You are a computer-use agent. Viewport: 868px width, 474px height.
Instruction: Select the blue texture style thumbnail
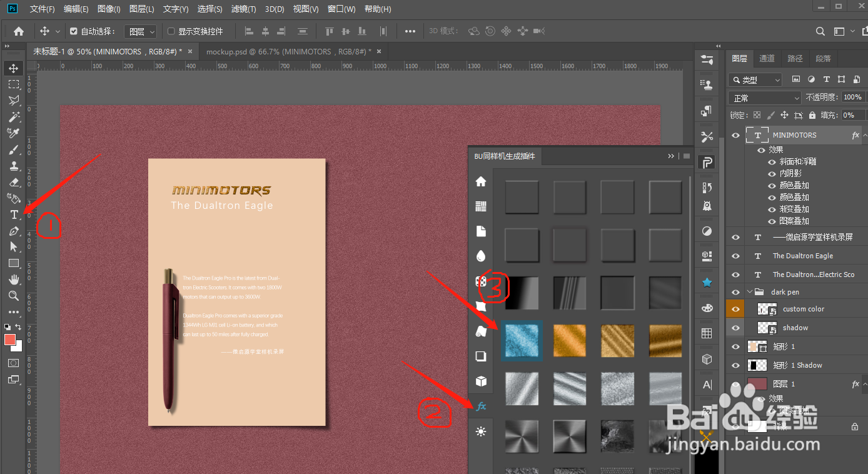522,341
